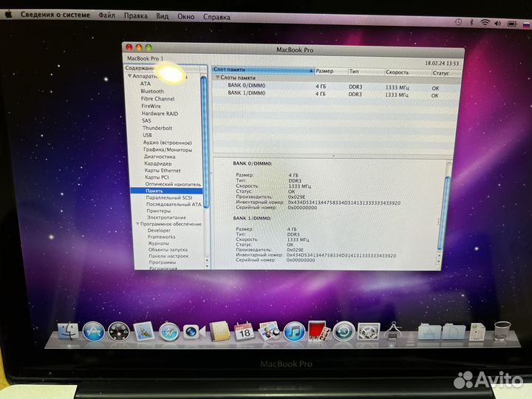Open System Preferences gears icon
532x399 pixels.
pos(368,332)
